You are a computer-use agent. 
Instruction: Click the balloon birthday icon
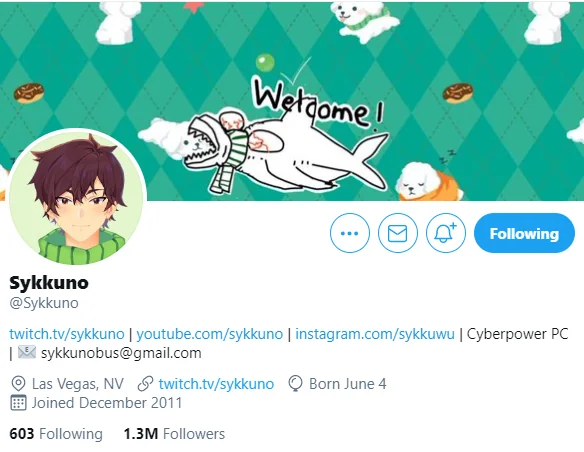[295, 384]
